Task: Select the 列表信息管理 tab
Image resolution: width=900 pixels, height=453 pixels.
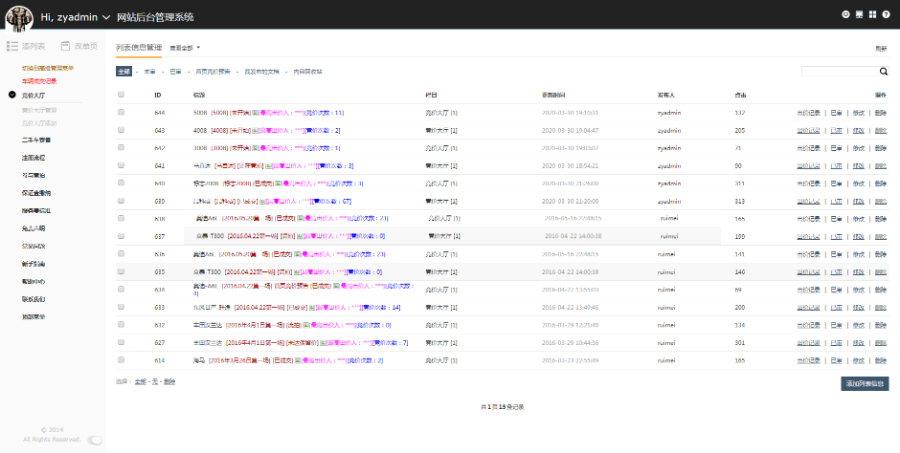Action: (139, 48)
